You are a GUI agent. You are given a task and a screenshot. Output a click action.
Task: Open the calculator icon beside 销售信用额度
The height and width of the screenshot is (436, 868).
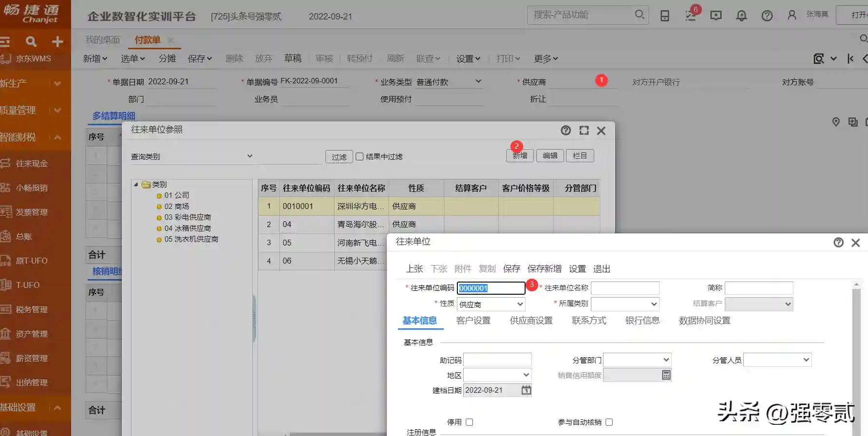click(666, 375)
